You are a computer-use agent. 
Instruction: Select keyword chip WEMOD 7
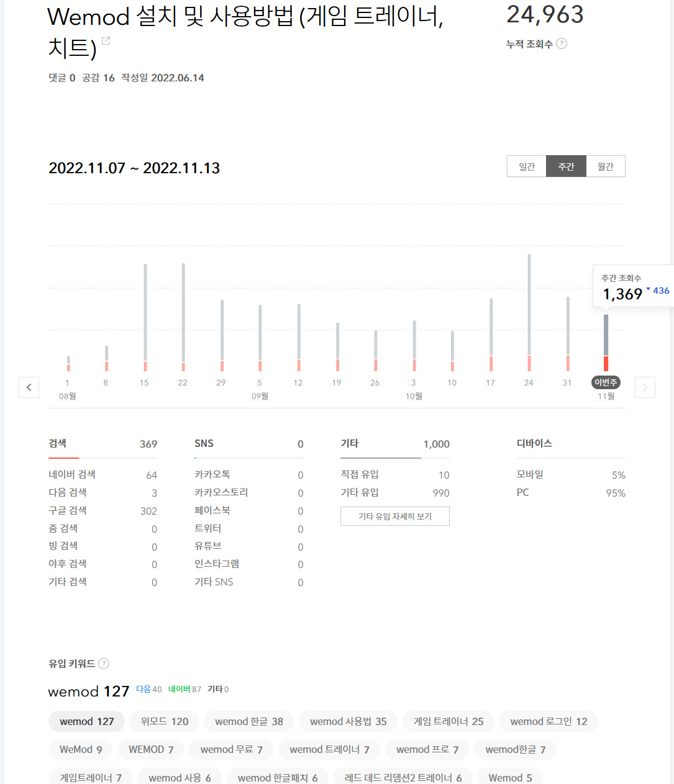pyautogui.click(x=151, y=749)
